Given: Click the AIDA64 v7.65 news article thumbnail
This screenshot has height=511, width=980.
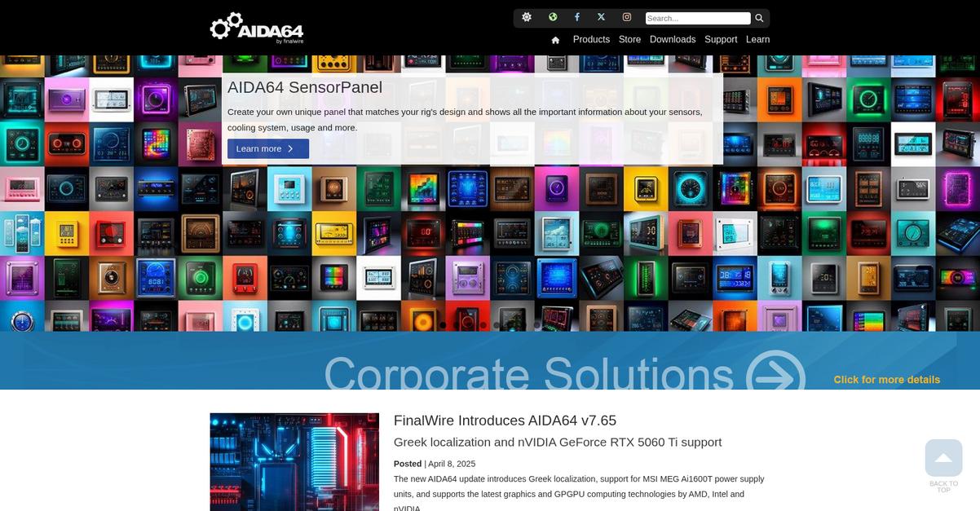Looking at the screenshot, I should coord(294,461).
